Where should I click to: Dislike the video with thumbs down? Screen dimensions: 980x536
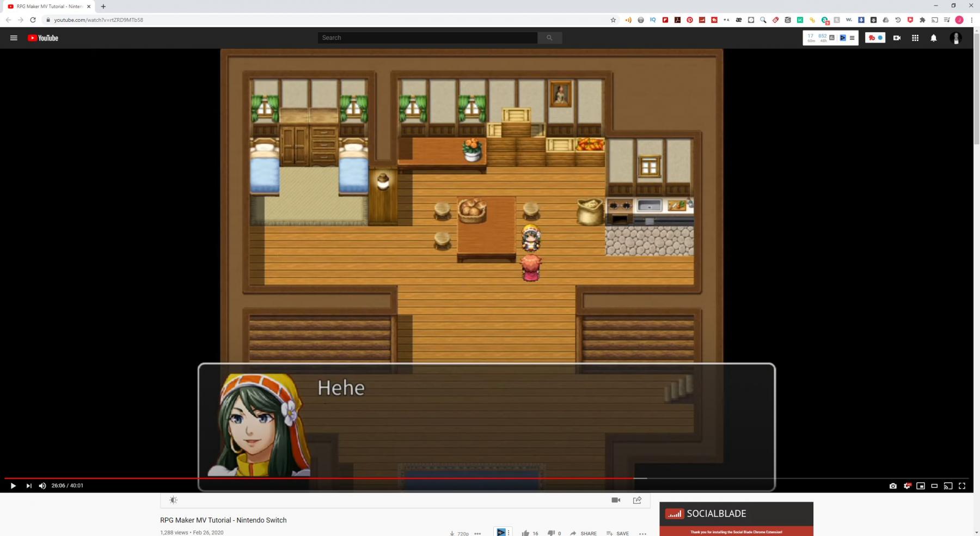click(x=551, y=533)
